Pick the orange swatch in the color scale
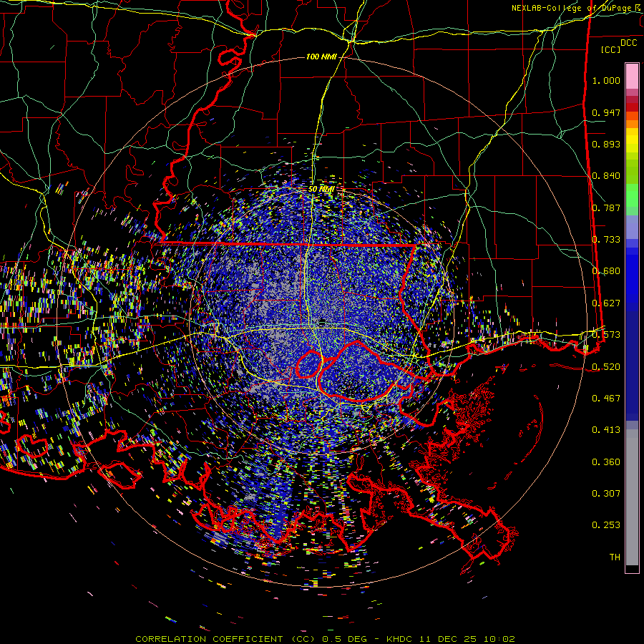Screen dimensions: 644x644 (632, 124)
